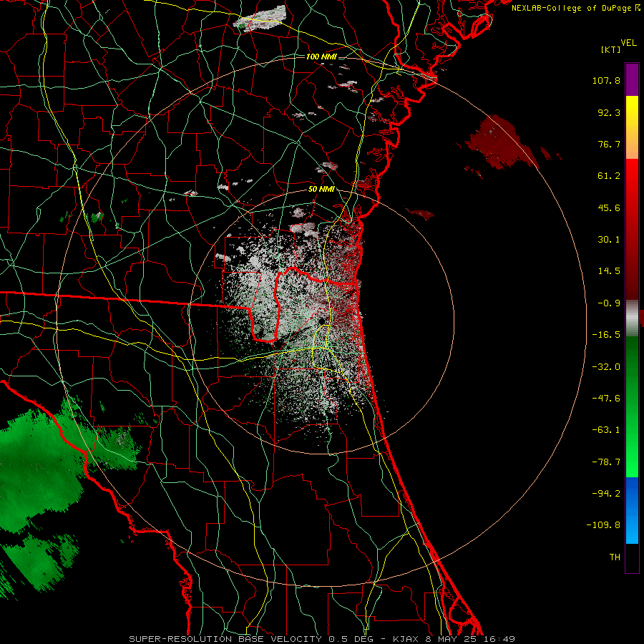644x644 pixels.
Task: Click the 14.5 velocity scale value
Action: coord(609,271)
